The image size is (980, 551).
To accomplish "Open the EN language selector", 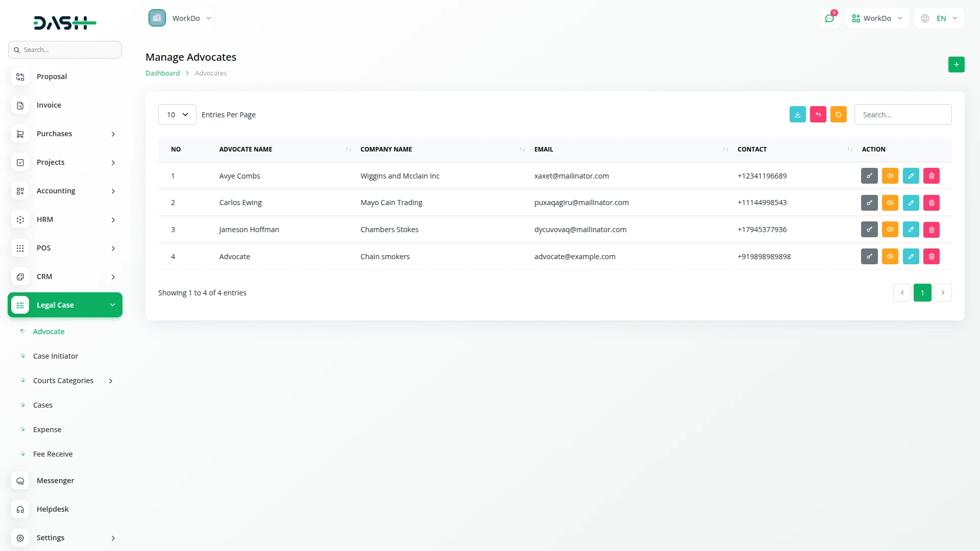I will tap(938, 18).
